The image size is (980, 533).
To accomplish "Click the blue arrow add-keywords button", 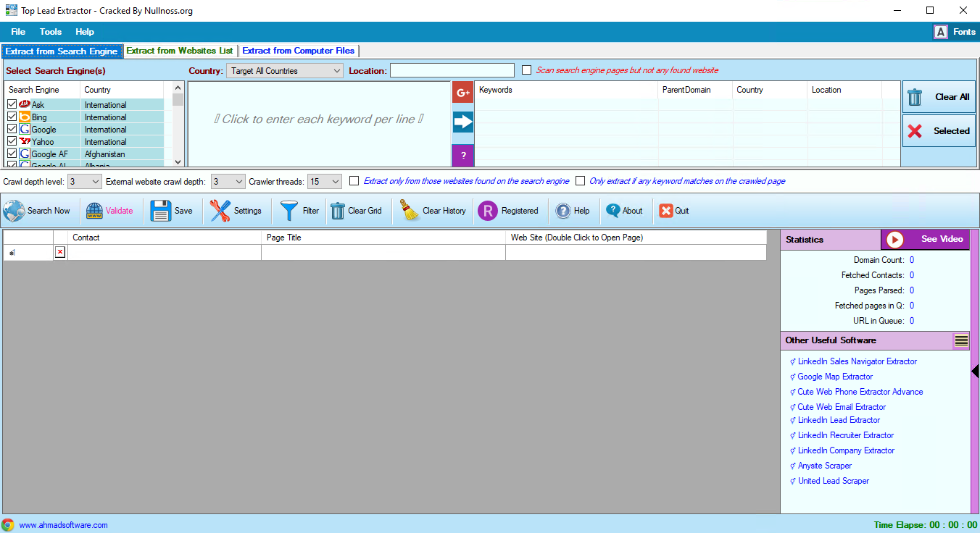I will 463,122.
